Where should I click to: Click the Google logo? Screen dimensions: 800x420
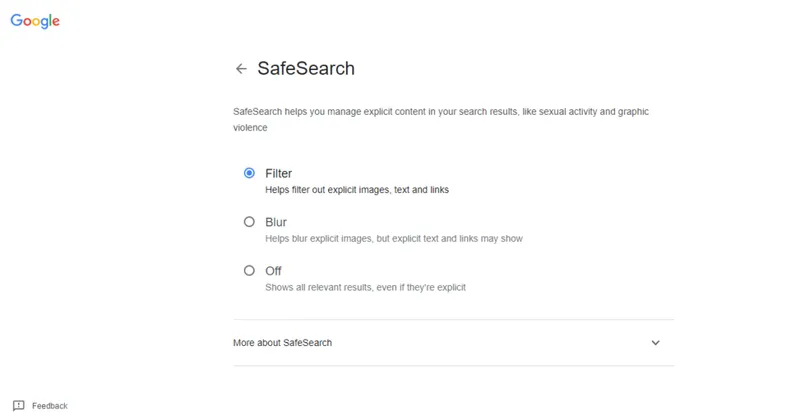(x=35, y=21)
